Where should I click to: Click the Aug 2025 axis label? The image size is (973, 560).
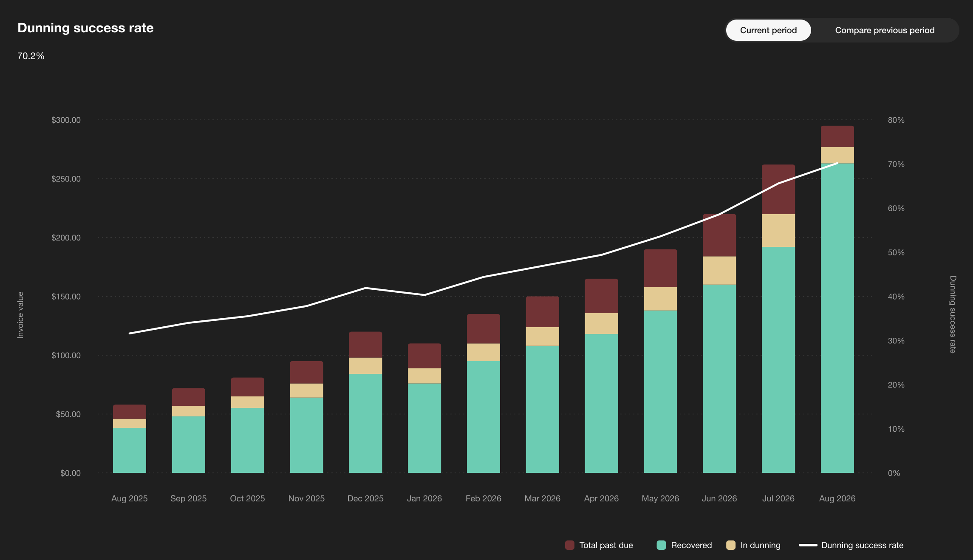(x=130, y=498)
